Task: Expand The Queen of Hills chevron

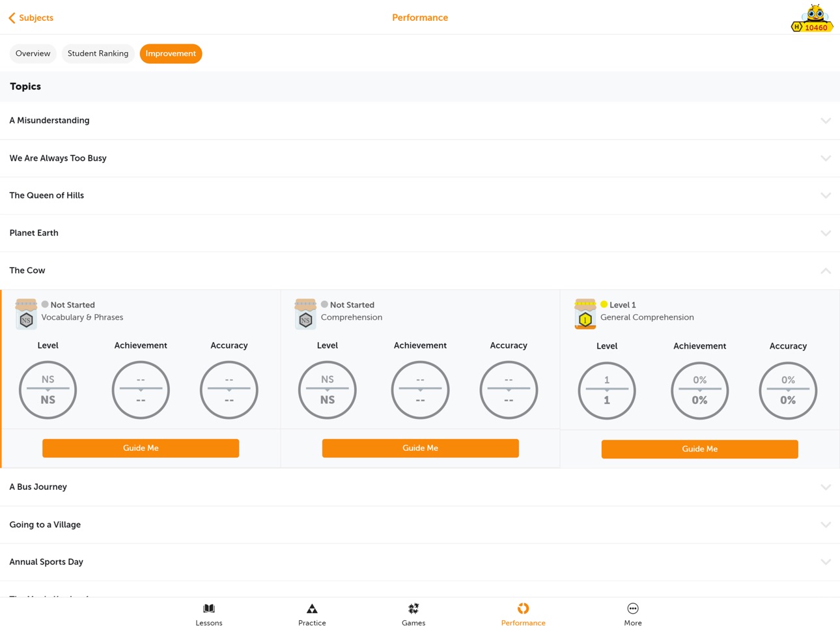Action: [x=826, y=195]
